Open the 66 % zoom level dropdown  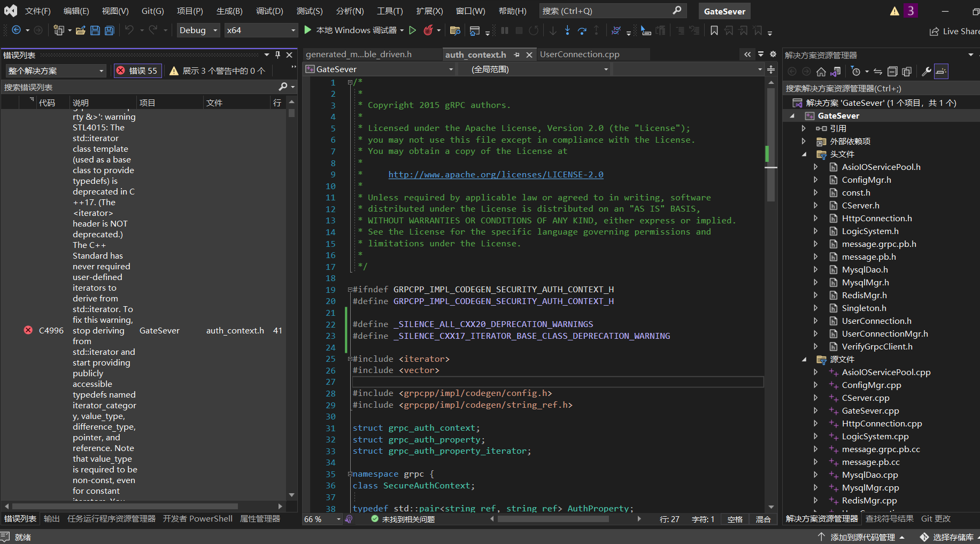coord(322,519)
